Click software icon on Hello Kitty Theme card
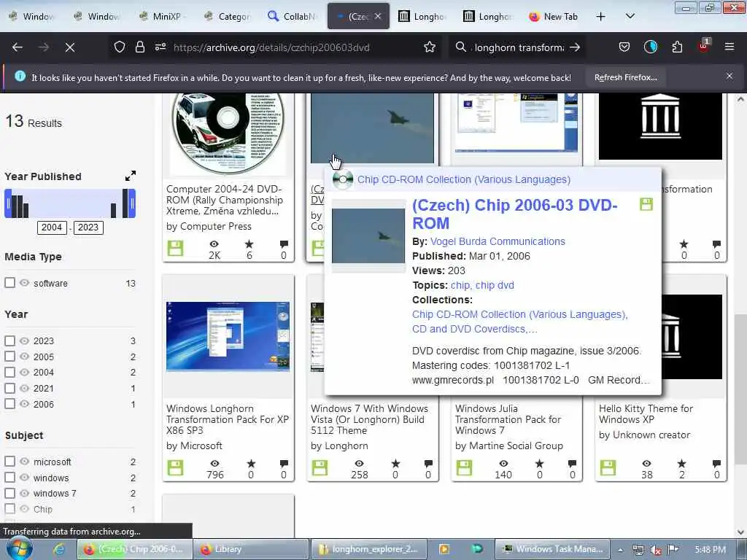This screenshot has height=560, width=747. point(608,467)
